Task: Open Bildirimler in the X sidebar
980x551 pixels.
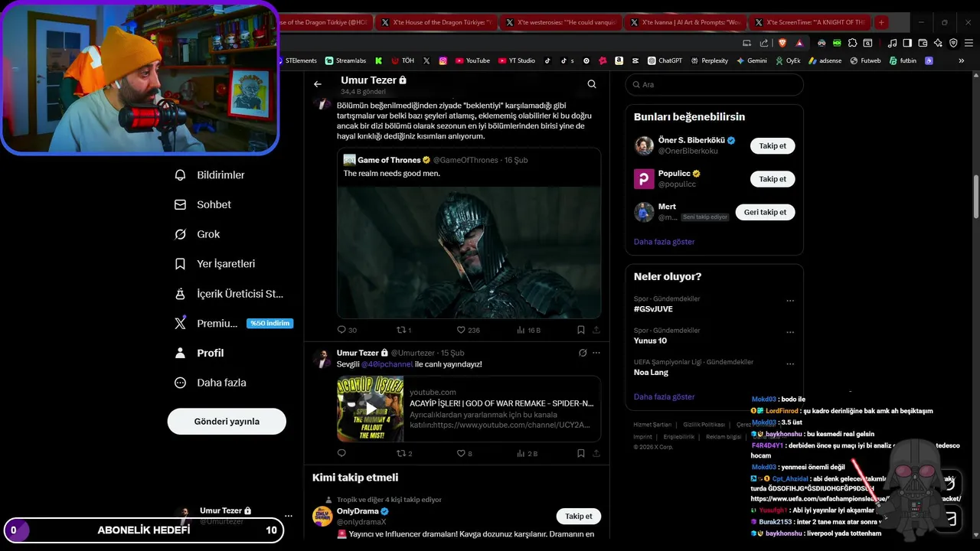Action: click(x=210, y=175)
